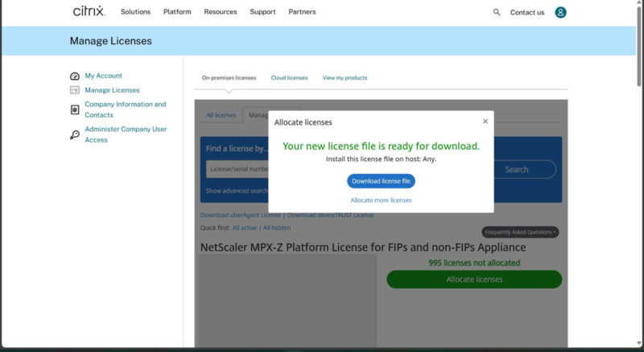Open the Solutions menu
This screenshot has width=644, height=352.
135,12
